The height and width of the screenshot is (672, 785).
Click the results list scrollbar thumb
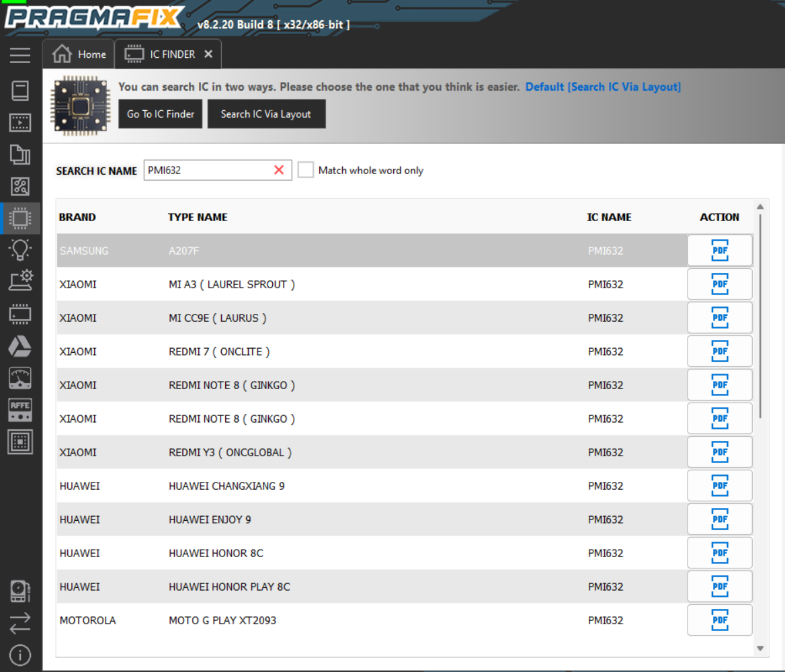pos(760,317)
